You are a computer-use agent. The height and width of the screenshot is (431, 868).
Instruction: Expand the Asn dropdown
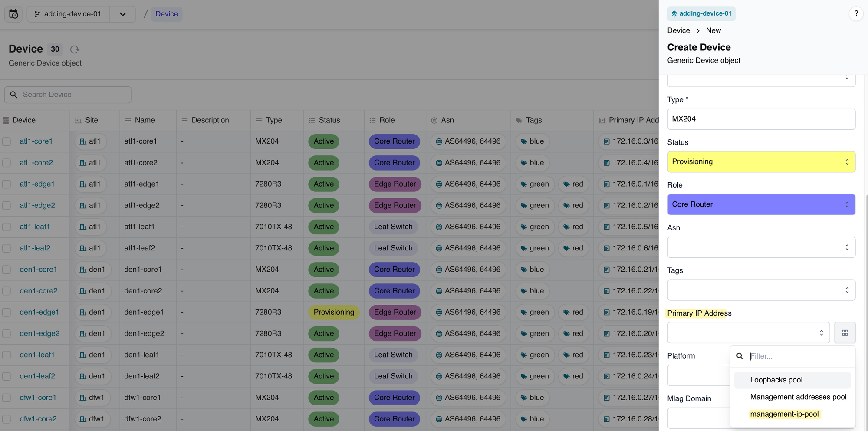point(761,247)
